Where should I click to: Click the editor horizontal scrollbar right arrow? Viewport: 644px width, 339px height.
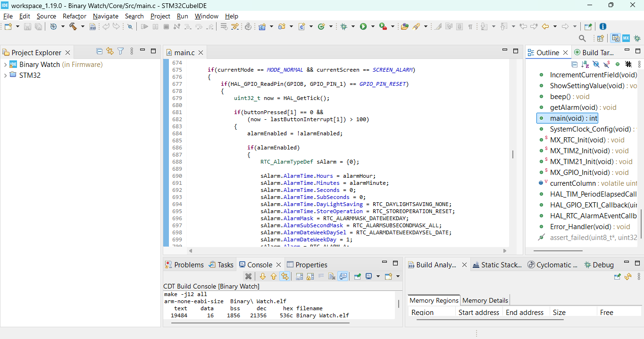click(505, 251)
